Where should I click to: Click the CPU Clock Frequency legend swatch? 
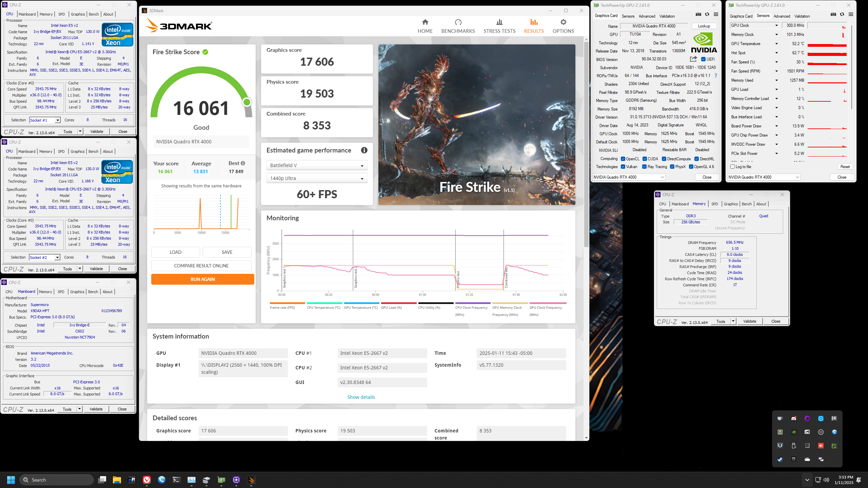pos(473,303)
